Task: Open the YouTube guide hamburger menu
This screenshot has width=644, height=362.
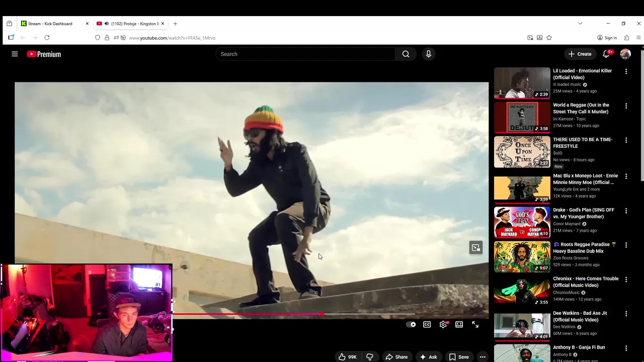Action: 15,54
